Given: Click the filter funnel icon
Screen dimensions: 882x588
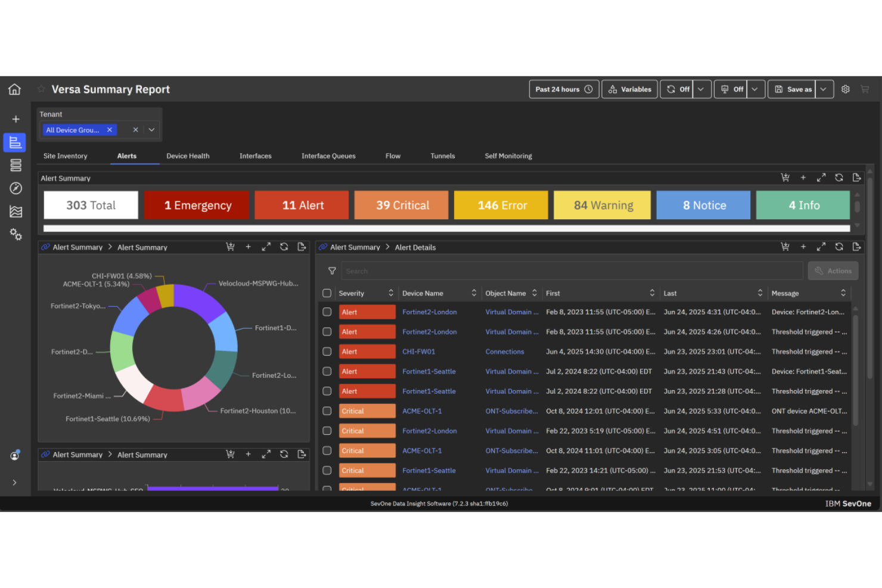Looking at the screenshot, I should [332, 271].
